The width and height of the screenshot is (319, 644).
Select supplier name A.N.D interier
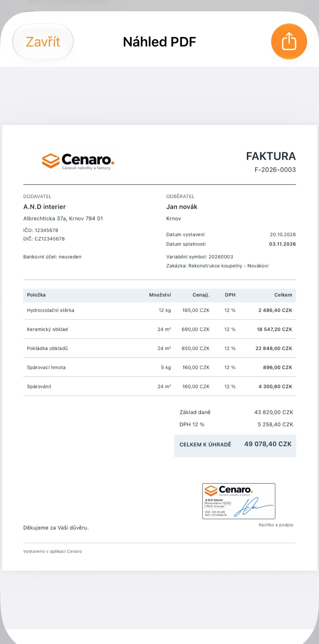[44, 207]
